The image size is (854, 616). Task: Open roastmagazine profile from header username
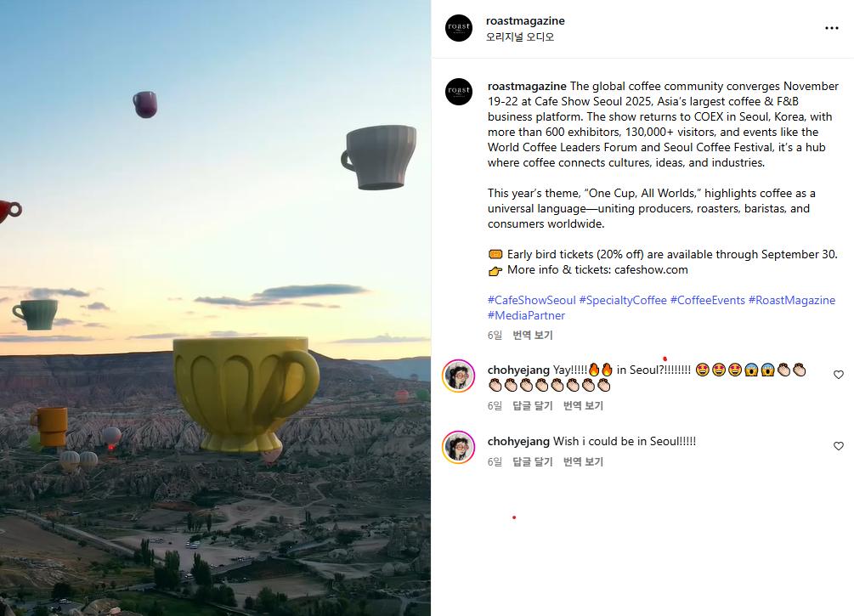coord(525,20)
